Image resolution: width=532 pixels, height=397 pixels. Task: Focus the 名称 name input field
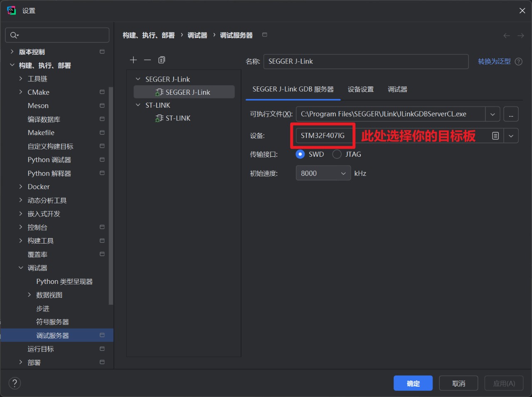pos(366,62)
